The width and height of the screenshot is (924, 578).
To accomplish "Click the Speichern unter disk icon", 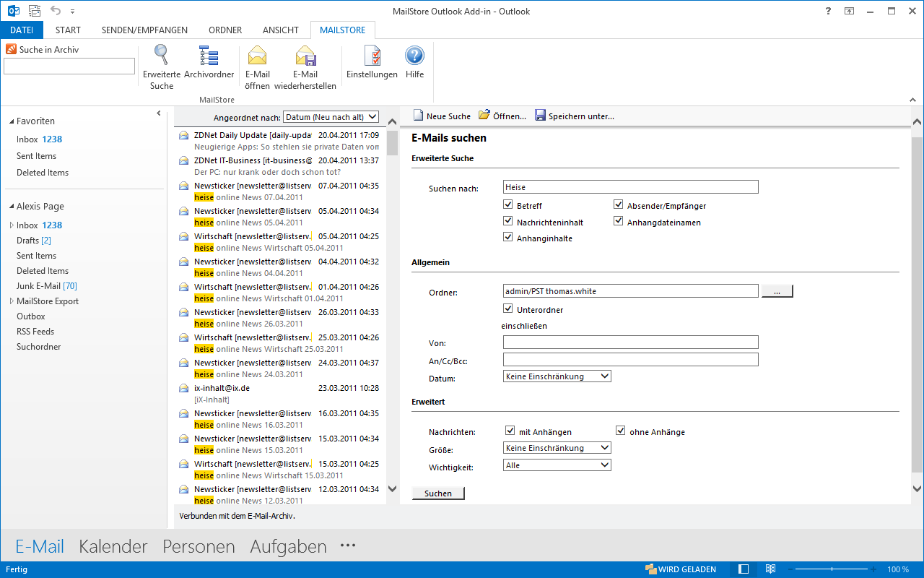I will 540,116.
